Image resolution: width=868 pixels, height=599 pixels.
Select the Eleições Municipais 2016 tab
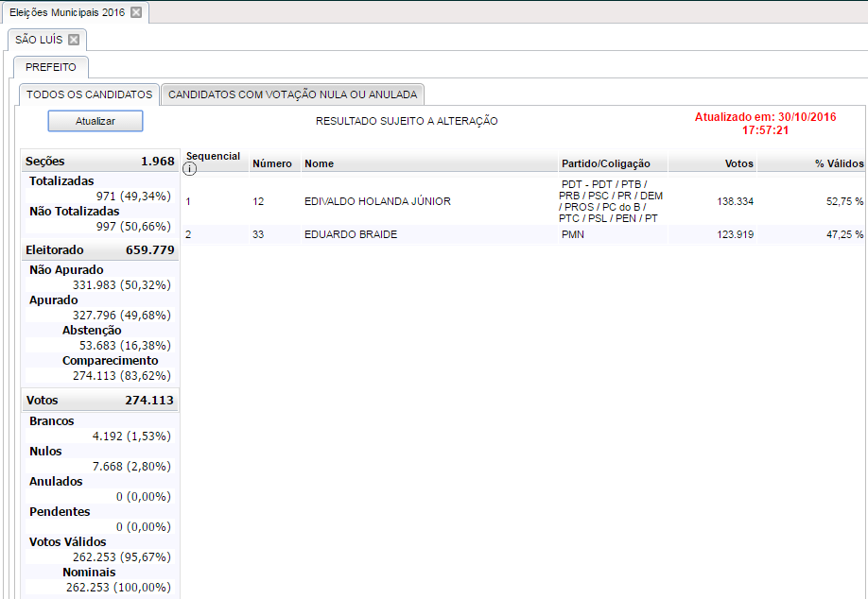[x=66, y=12]
